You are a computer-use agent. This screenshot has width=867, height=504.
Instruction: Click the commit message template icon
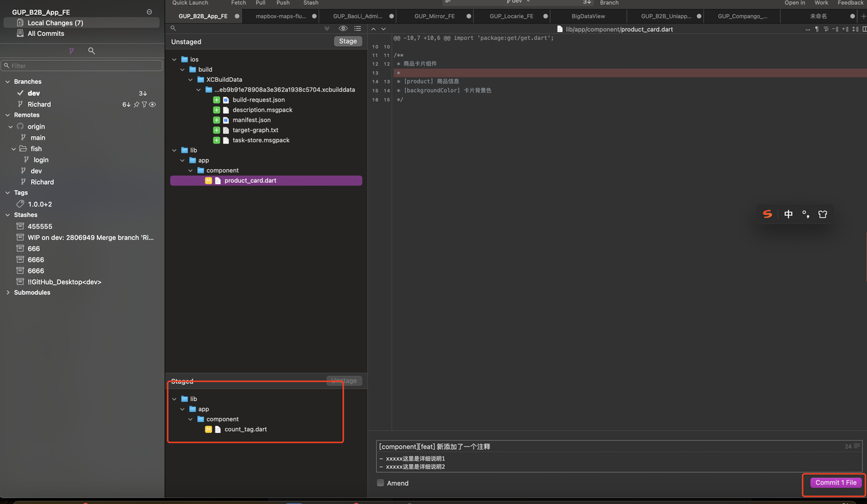click(858, 446)
